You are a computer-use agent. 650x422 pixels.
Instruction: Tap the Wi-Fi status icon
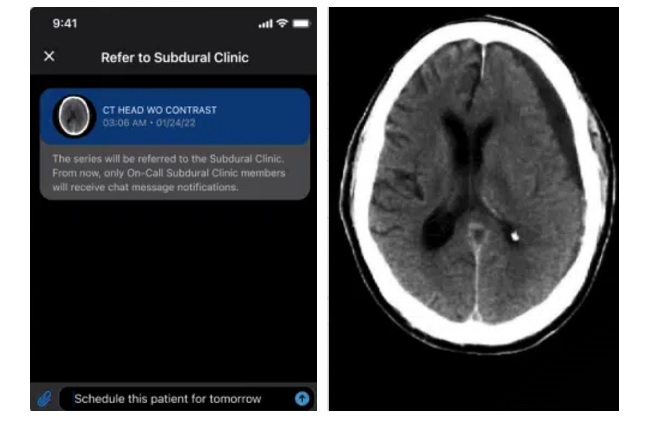(x=284, y=23)
